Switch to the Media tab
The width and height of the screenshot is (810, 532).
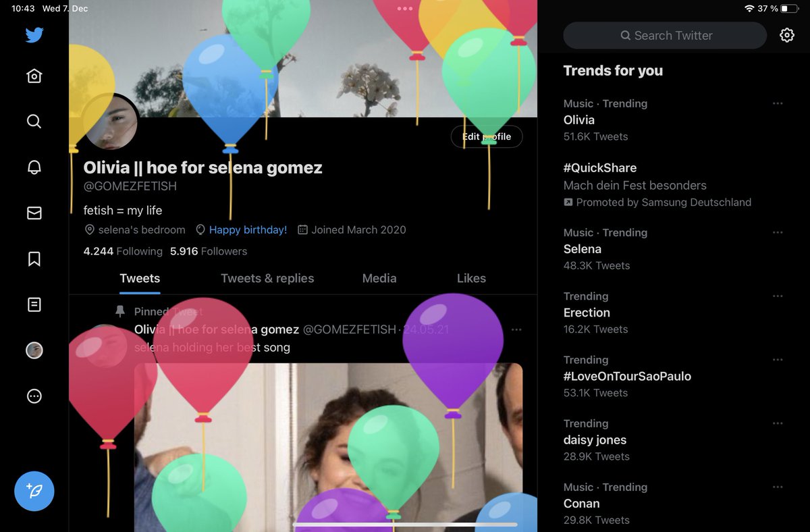[x=379, y=278]
